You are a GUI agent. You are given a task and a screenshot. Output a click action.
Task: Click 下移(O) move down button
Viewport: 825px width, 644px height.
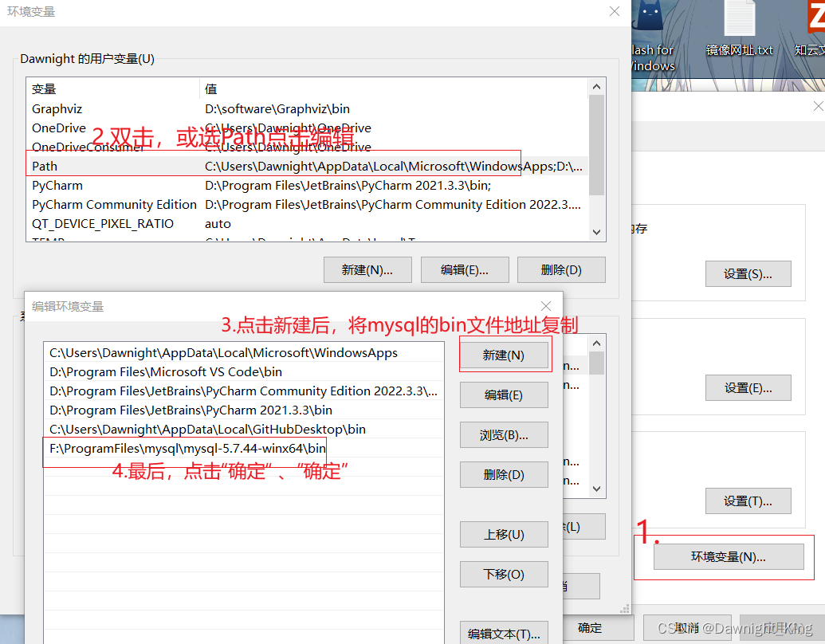tap(504, 574)
